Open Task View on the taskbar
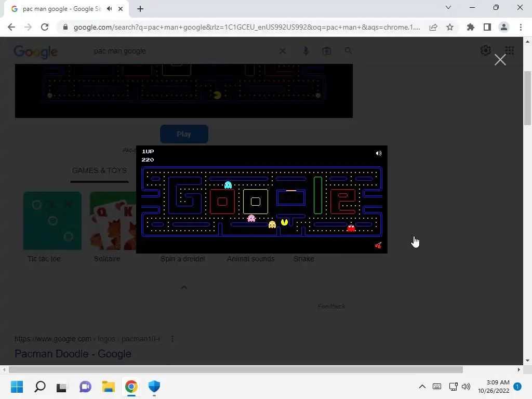 point(62,387)
